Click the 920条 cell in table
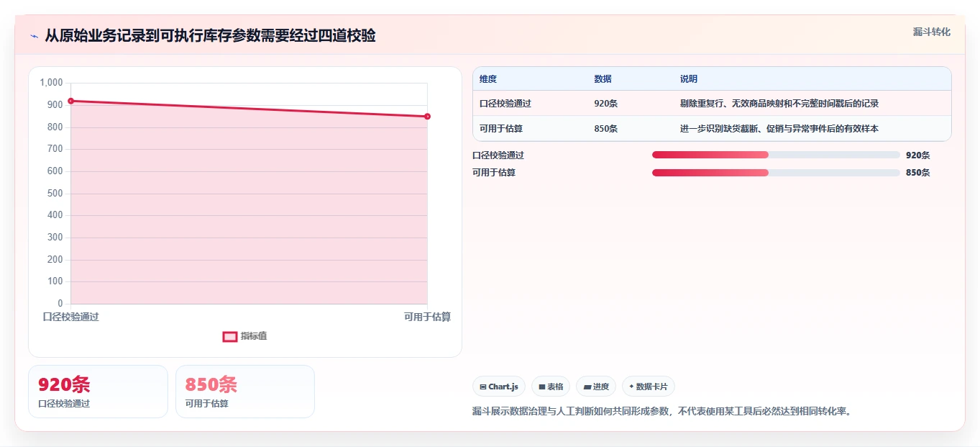The image size is (980, 447). tap(606, 104)
